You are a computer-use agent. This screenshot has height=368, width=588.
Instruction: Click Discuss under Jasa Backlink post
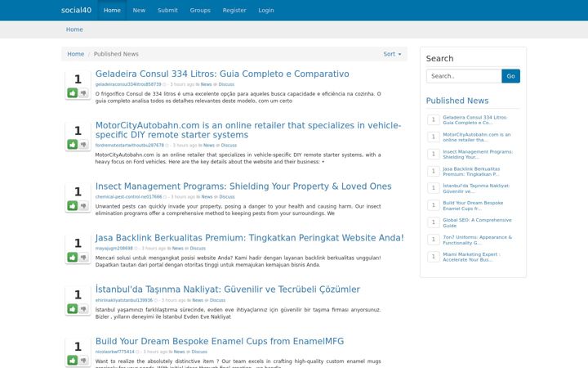(x=198, y=249)
